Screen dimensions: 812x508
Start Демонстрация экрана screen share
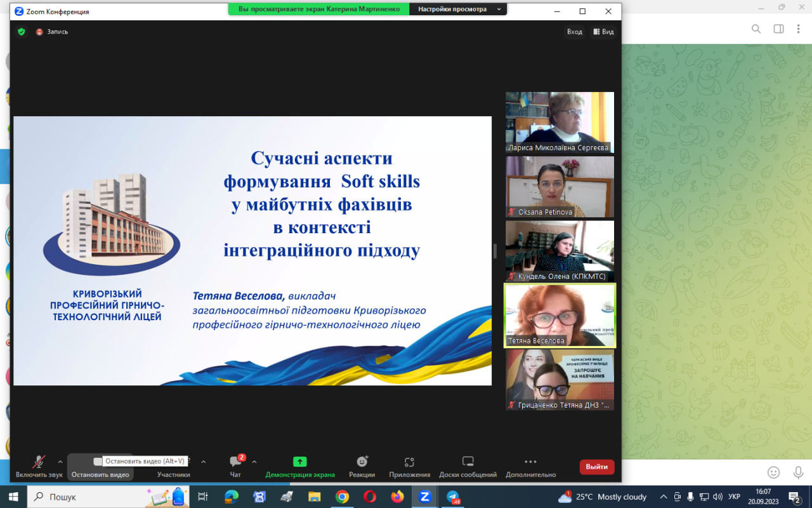299,466
